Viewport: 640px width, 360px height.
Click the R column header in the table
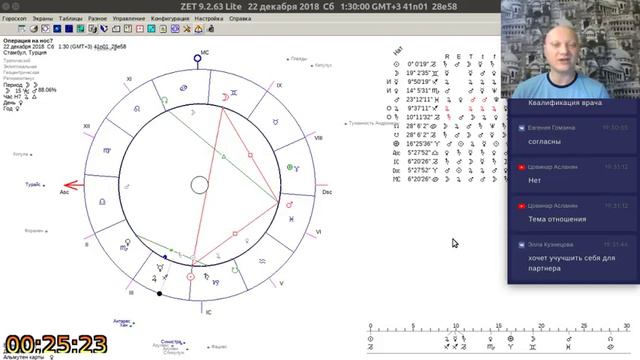click(447, 57)
